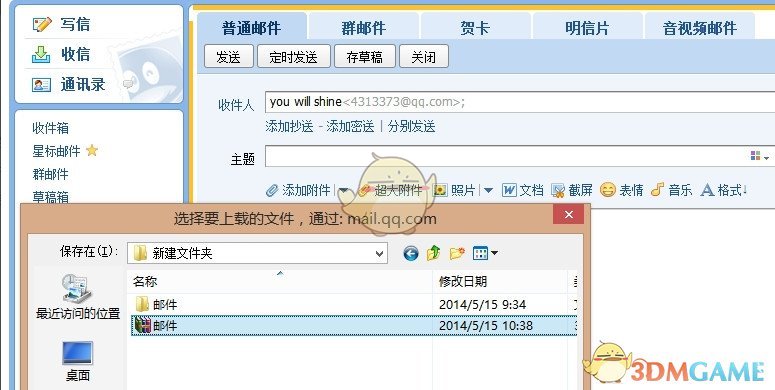Image resolution: width=775 pixels, height=390 pixels.
Task: Click the 添加密送 link
Action: coord(350,127)
